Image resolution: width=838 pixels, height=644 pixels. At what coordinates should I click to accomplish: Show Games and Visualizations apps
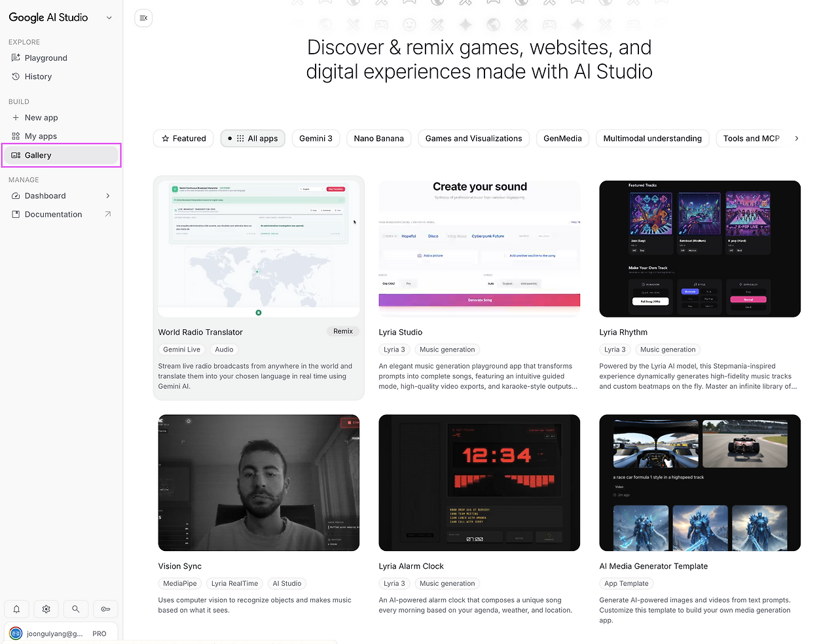[x=474, y=139]
